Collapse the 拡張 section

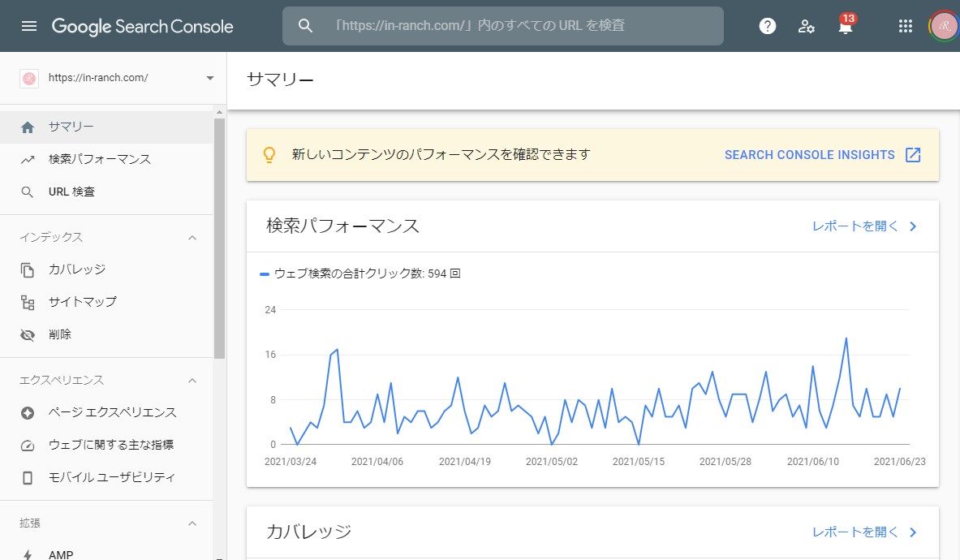pyautogui.click(x=192, y=523)
